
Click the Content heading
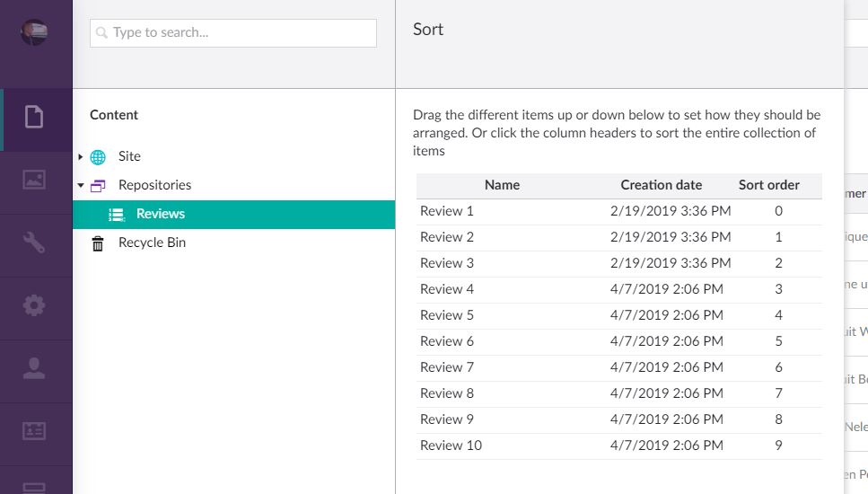[113, 115]
